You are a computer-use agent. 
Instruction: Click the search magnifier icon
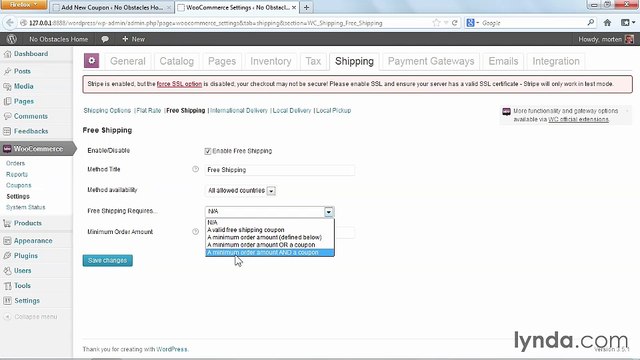click(x=591, y=23)
